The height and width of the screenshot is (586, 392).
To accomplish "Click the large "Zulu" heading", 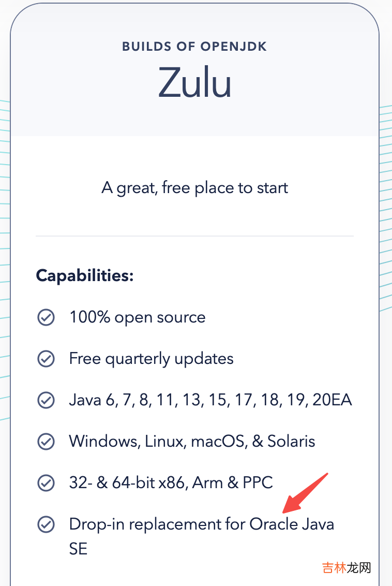I will (194, 82).
